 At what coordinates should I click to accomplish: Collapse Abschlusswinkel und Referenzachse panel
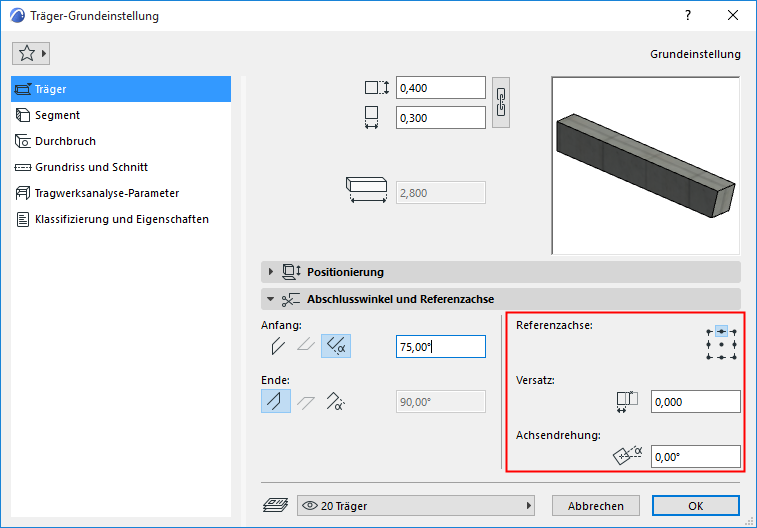271,299
